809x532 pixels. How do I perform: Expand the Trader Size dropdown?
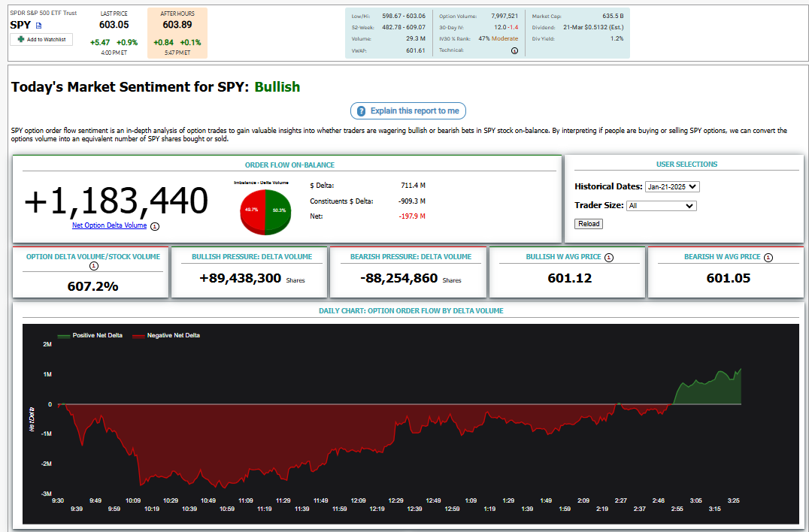tap(662, 206)
